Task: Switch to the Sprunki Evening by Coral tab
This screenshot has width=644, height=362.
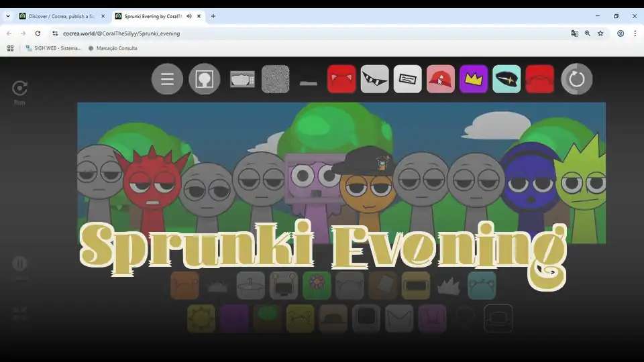Action: [153, 16]
